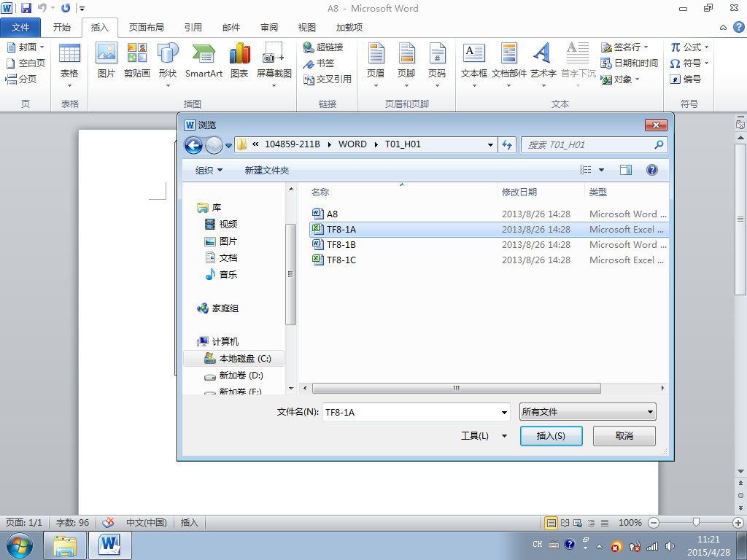This screenshot has width=747, height=560.
Task: Open the Shapes (形状) gallery
Action: point(168,64)
